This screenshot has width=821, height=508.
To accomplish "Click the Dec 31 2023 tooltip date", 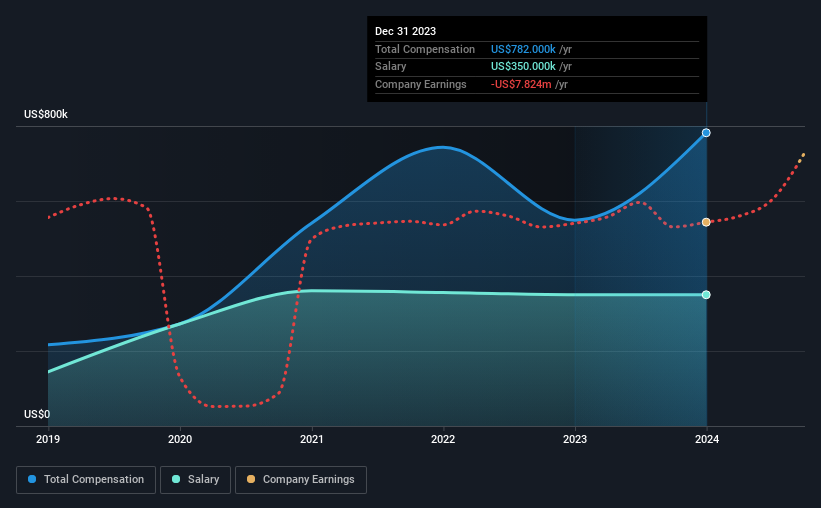I will point(405,31).
